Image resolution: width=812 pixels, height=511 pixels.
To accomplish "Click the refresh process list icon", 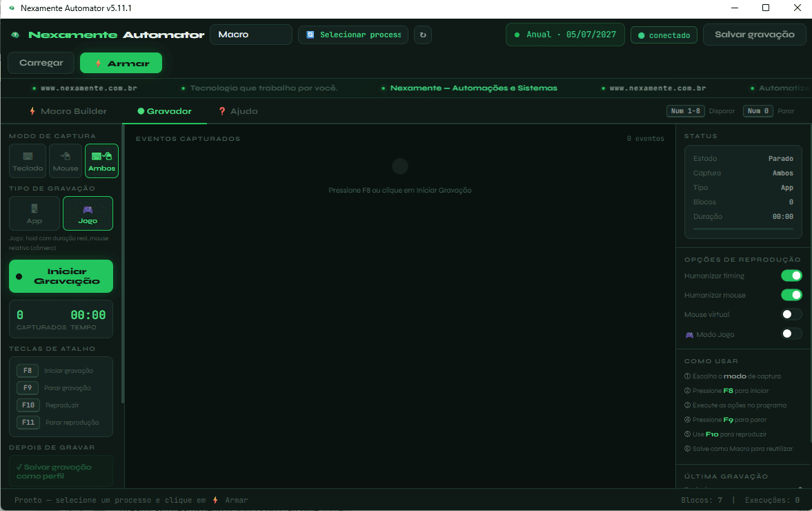I will click(x=423, y=35).
